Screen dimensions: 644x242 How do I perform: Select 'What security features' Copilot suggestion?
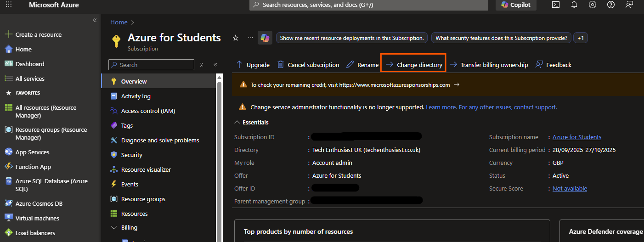[501, 38]
